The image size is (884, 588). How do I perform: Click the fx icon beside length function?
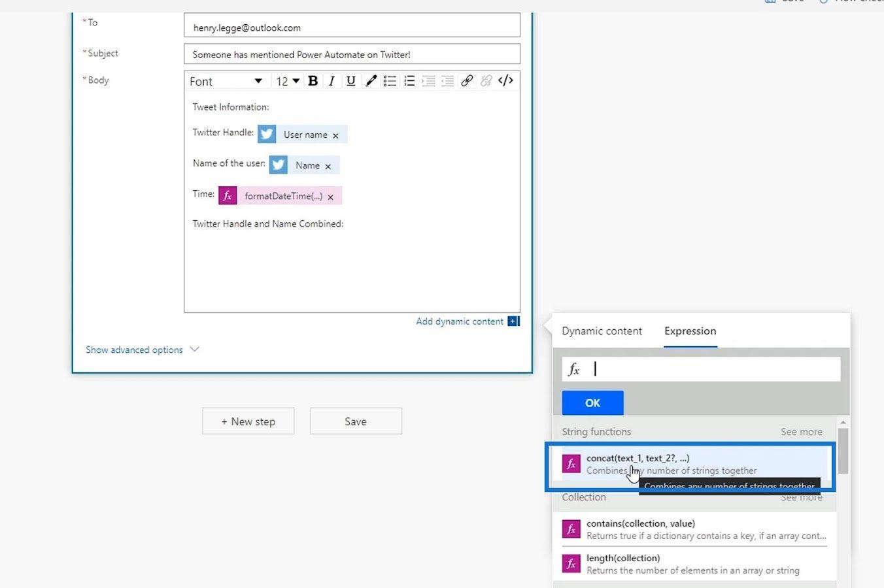tap(571, 564)
